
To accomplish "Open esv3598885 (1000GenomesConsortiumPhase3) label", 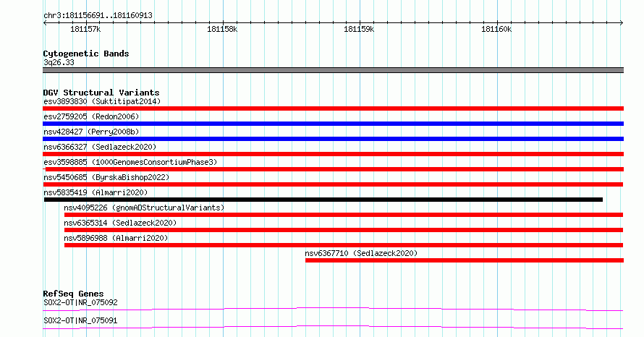I will point(130,162).
